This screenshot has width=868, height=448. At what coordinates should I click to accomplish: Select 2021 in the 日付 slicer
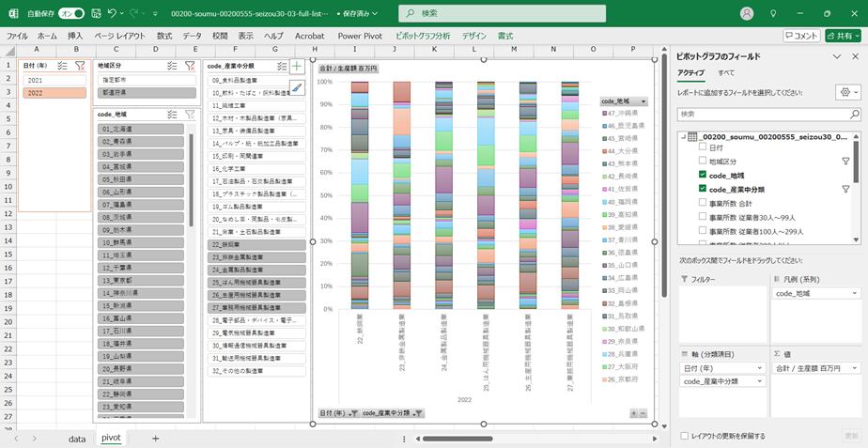tap(55, 81)
